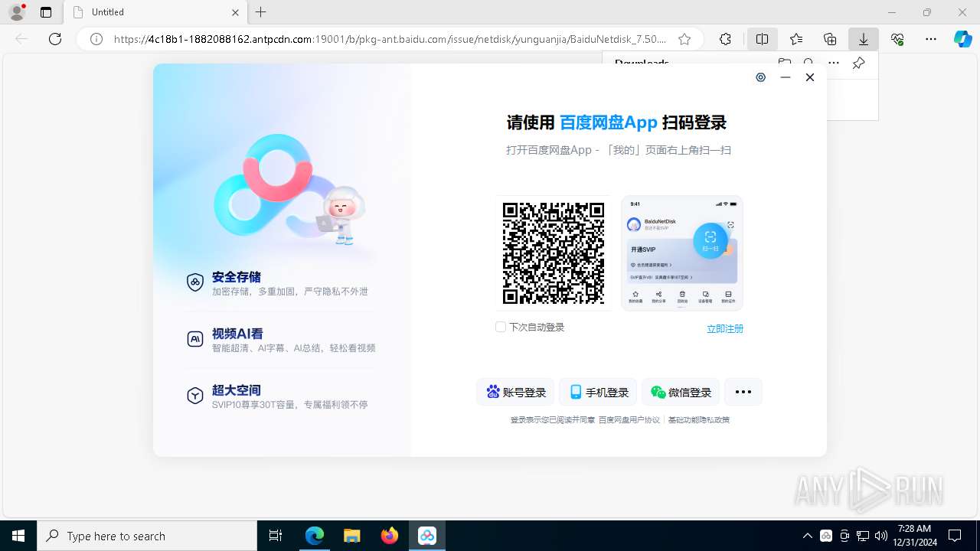Open browser Extensions puzzle icon
980x551 pixels.
click(725, 39)
